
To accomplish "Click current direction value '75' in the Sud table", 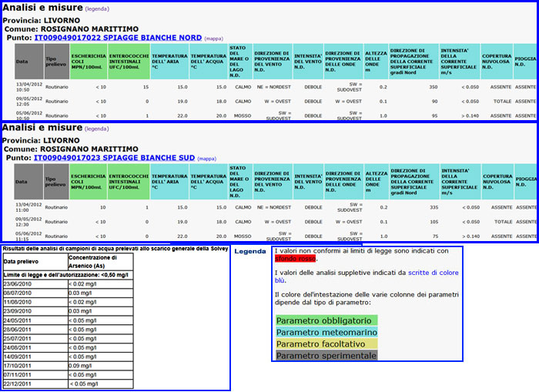I will click(435, 236).
